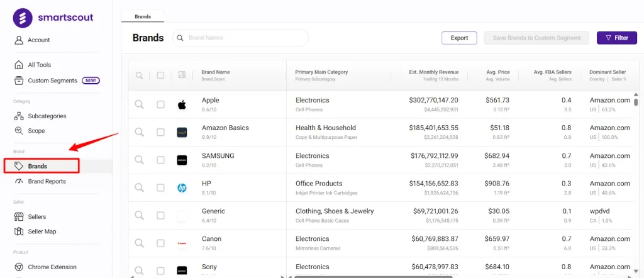Click the Avg. Price column header
Screen dimensions: 644x278
point(498,72)
